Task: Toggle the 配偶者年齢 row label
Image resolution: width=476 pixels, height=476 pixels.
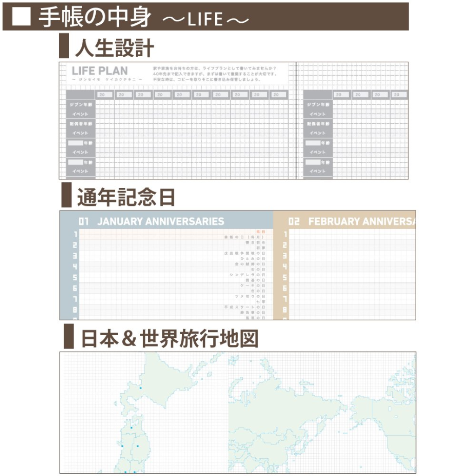Action: pos(80,123)
